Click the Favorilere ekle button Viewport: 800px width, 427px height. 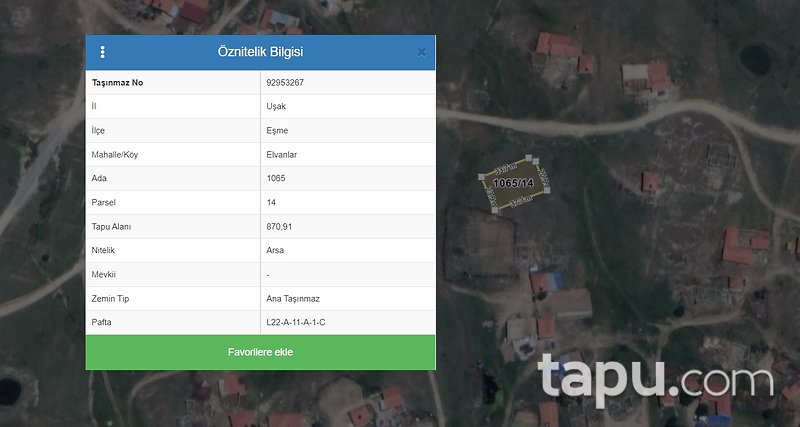coord(260,352)
